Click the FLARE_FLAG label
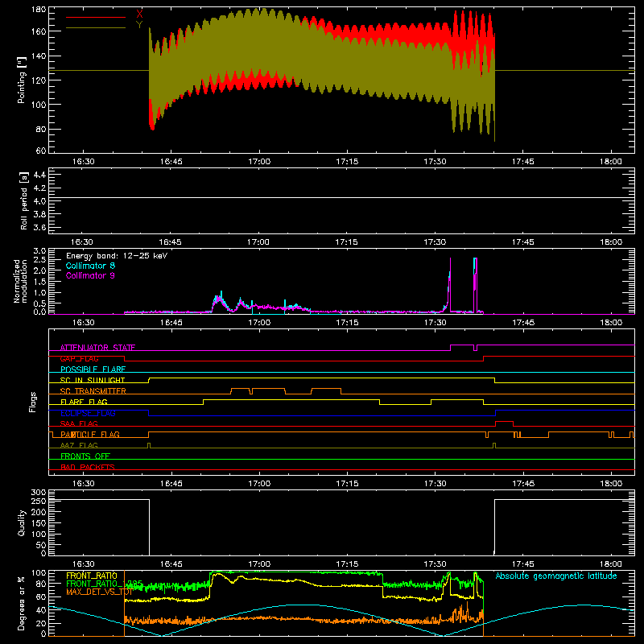This screenshot has width=644, height=644. (x=84, y=402)
